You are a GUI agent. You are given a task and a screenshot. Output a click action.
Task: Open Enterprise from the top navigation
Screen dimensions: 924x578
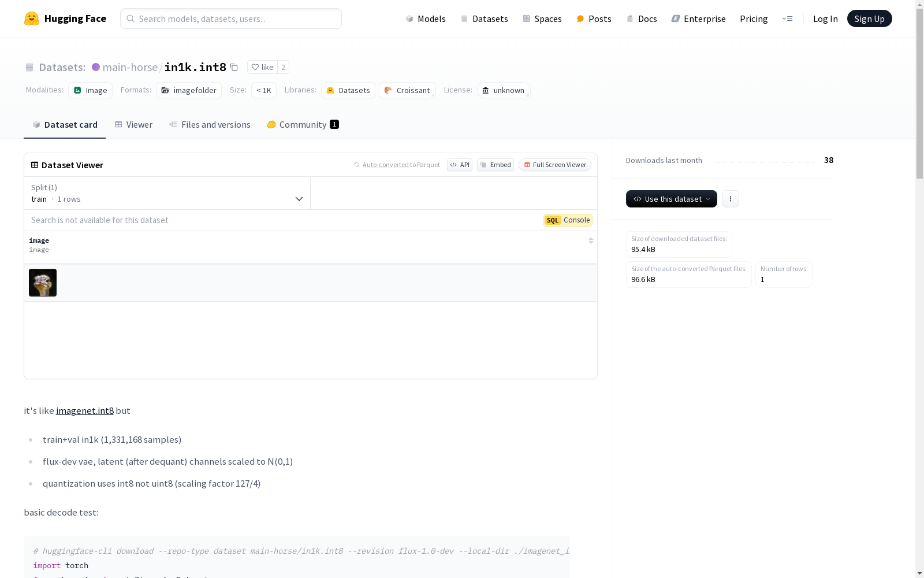click(x=698, y=18)
